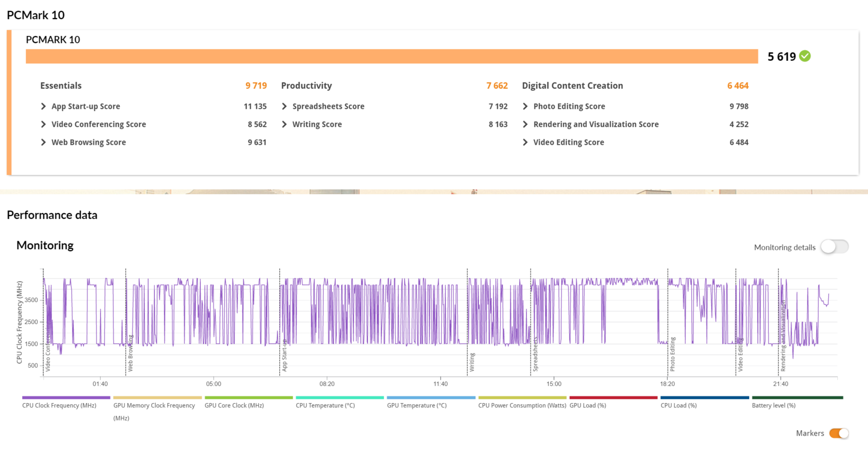The image size is (868, 465).
Task: Click the Video Editing value 6 484
Action: [x=739, y=142]
